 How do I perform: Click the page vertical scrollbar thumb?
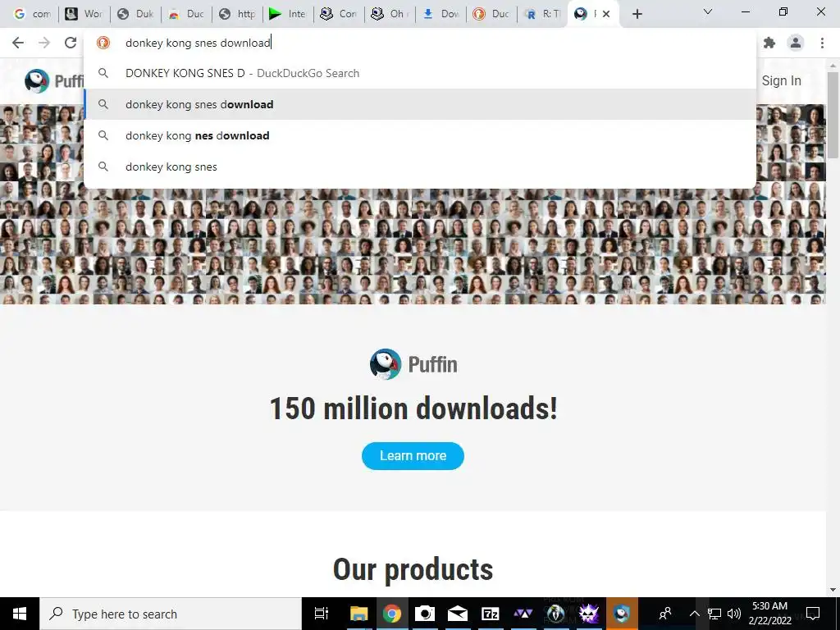pyautogui.click(x=833, y=115)
